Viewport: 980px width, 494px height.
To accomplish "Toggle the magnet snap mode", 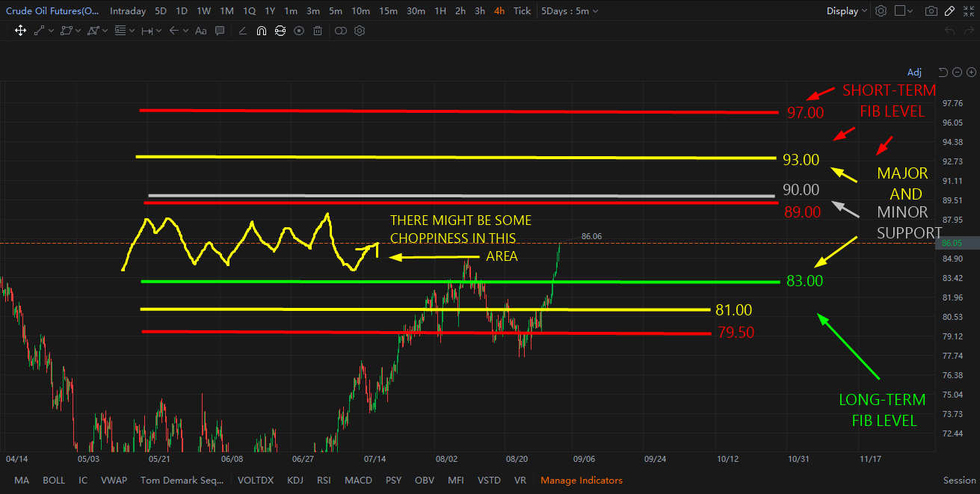I will tap(262, 31).
